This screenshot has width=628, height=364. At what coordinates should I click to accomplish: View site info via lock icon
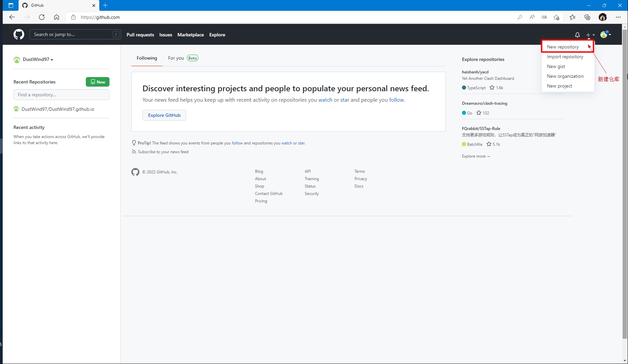tap(73, 17)
